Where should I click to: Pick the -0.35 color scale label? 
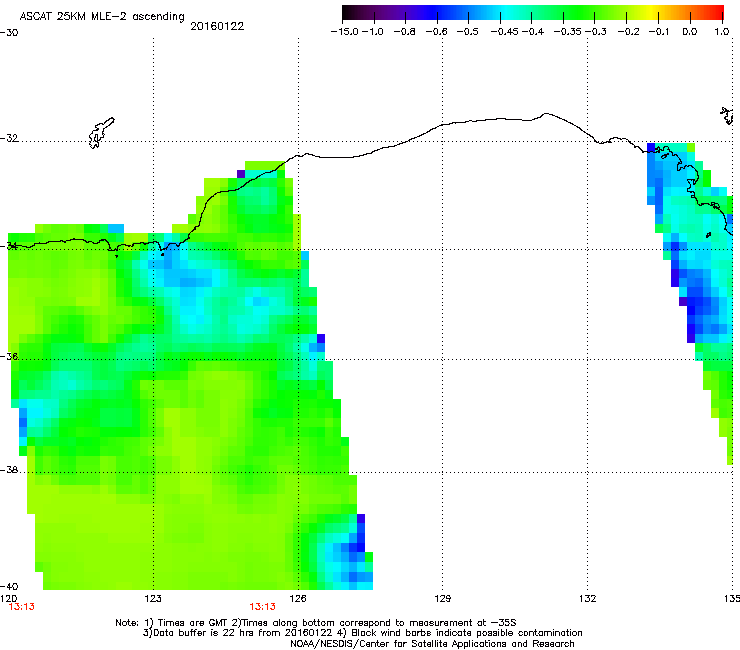568,32
